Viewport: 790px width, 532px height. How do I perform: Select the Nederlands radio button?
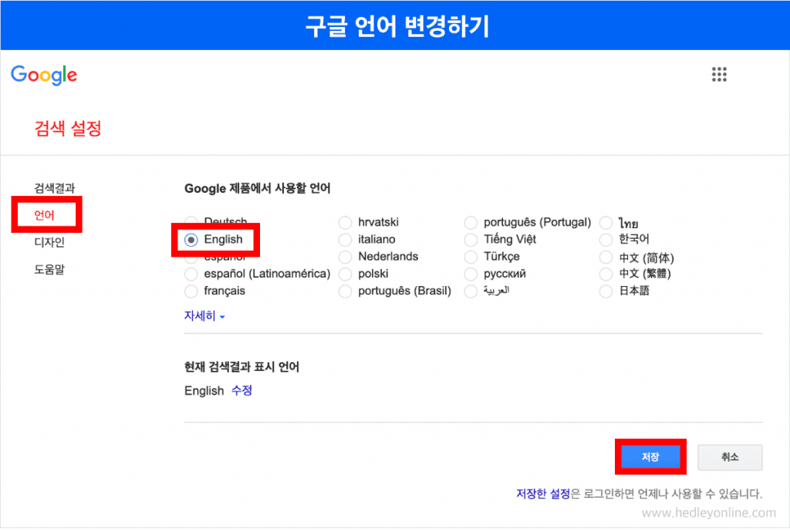(345, 258)
